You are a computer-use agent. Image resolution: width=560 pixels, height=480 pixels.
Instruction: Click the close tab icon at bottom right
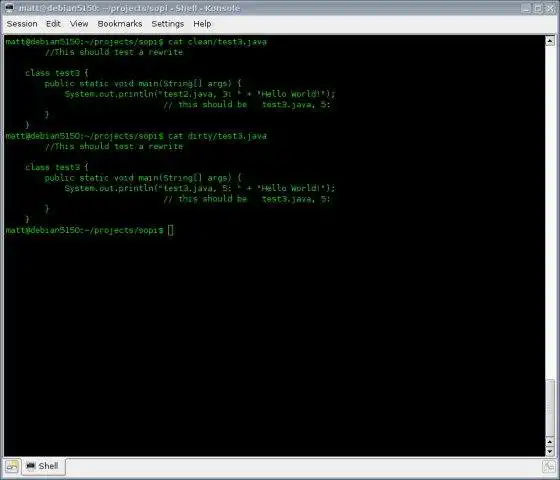pos(549,466)
